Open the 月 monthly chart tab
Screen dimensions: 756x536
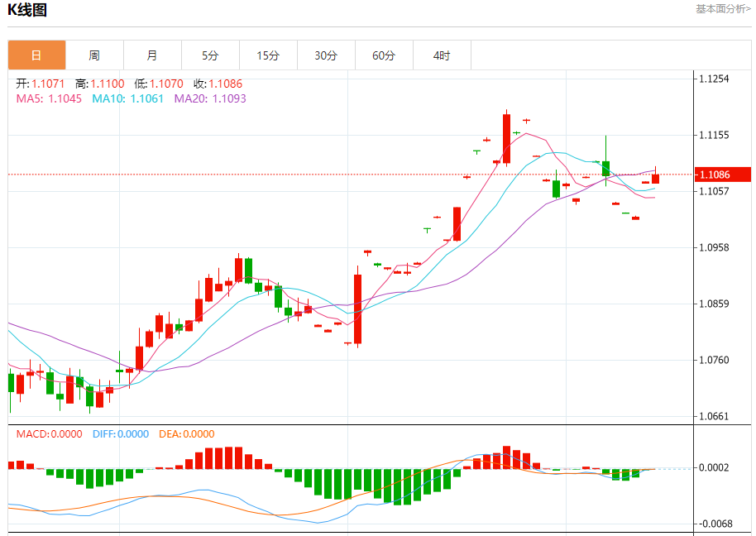coord(152,55)
